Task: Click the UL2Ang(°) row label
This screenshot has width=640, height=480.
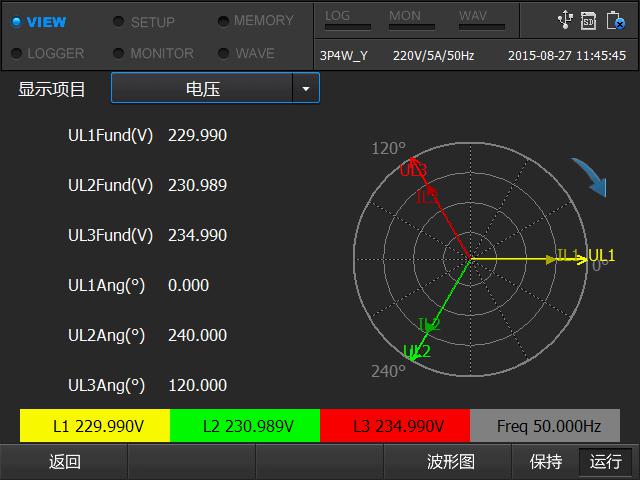Action: 106,336
